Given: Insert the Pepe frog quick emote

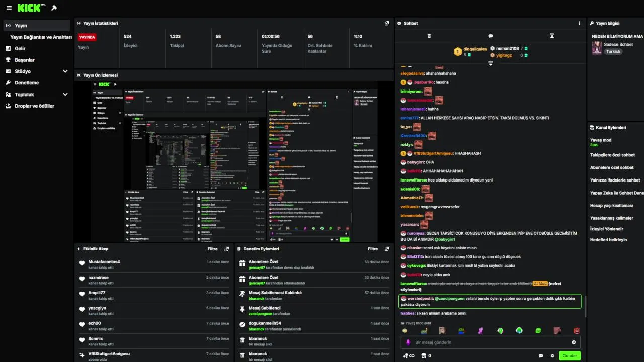Looking at the screenshot, I should tap(461, 331).
